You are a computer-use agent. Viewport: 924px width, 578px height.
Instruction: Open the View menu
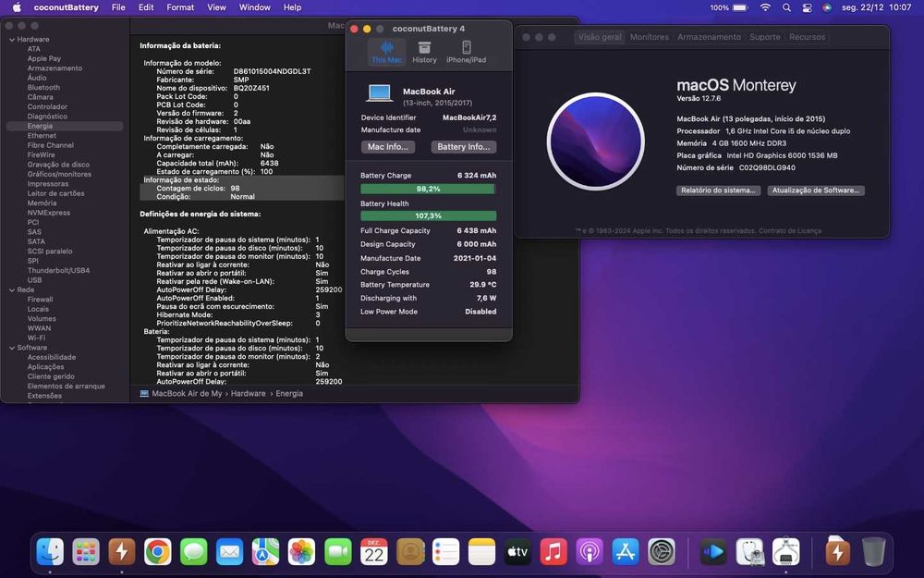click(x=216, y=7)
